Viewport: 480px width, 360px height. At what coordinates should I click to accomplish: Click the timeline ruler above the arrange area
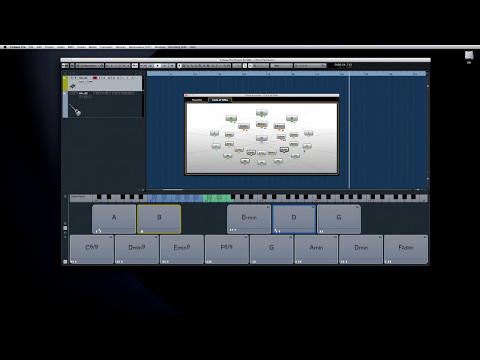click(x=287, y=74)
